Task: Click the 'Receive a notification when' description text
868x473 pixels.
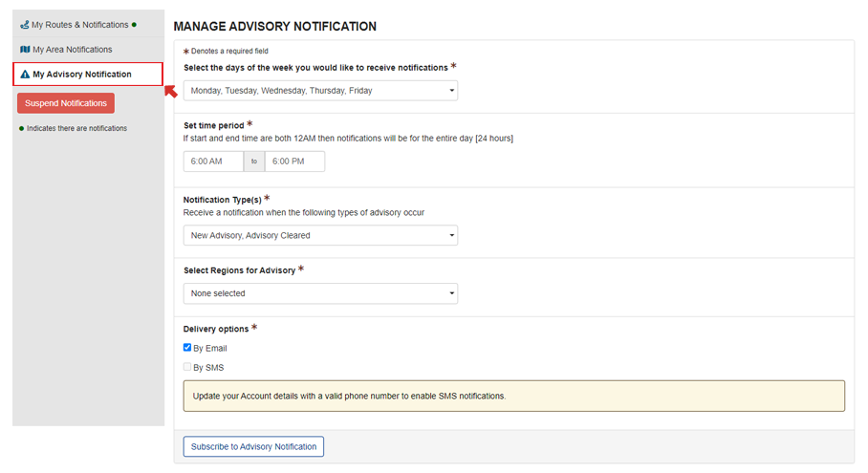Action: click(304, 212)
